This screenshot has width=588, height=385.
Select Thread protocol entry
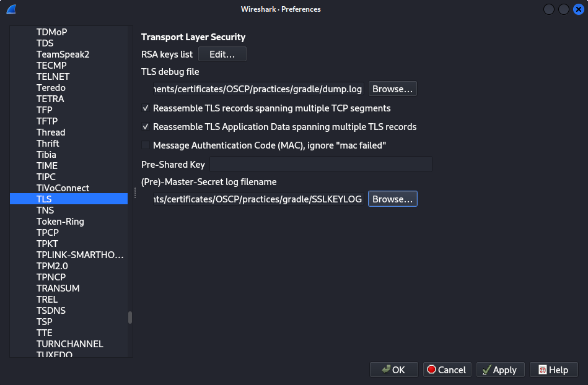tap(50, 132)
